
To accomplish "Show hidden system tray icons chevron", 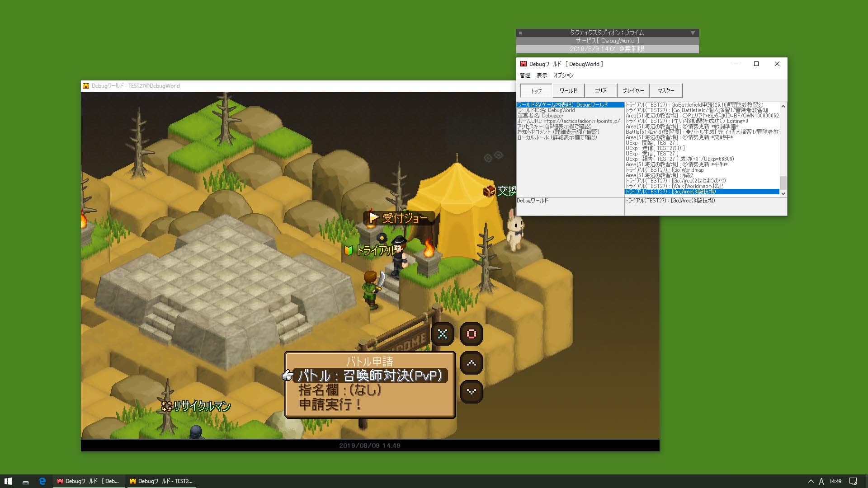I will pos(811,481).
